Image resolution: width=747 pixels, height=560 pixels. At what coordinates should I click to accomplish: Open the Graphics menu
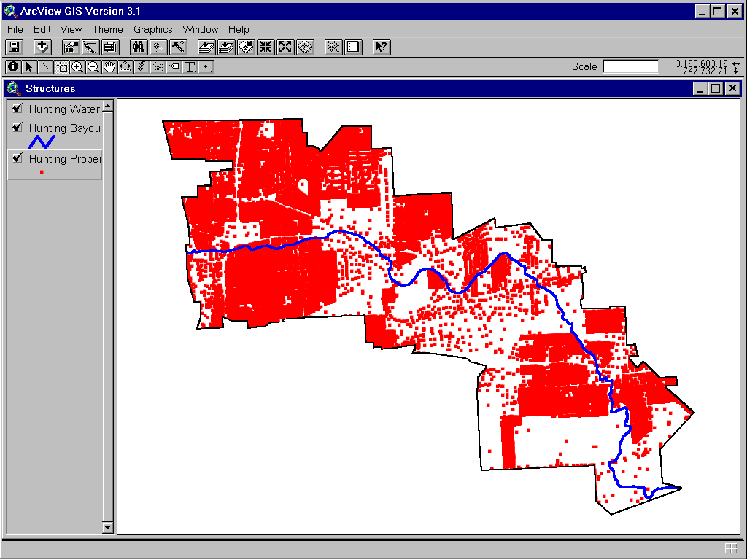tap(152, 29)
